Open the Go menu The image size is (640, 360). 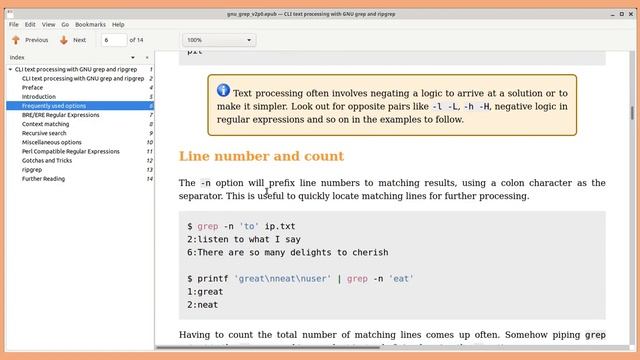tap(65, 24)
